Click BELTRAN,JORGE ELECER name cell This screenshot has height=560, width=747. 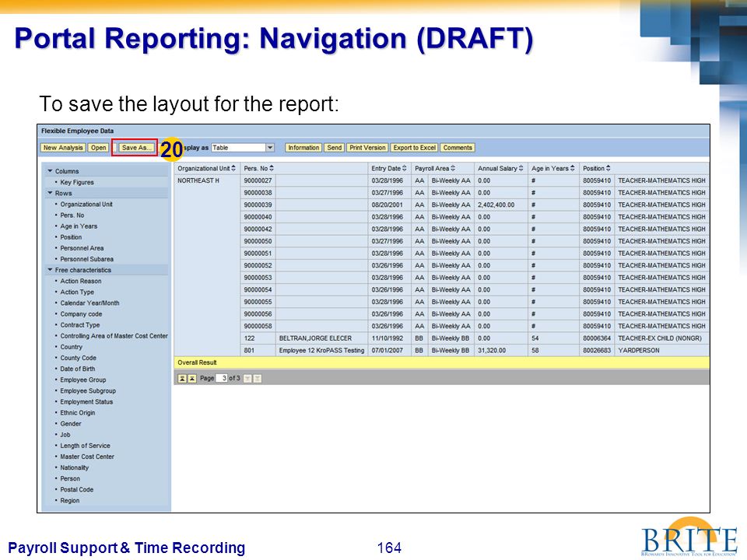pos(321,338)
